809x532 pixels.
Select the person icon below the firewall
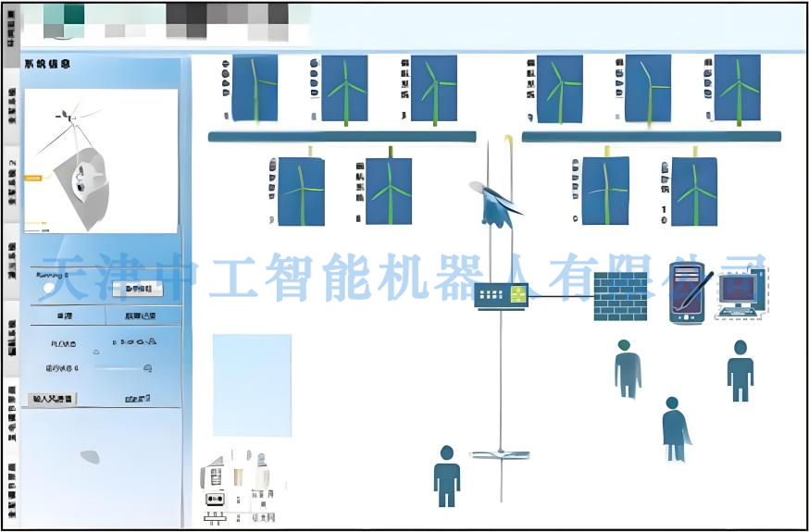[628, 368]
